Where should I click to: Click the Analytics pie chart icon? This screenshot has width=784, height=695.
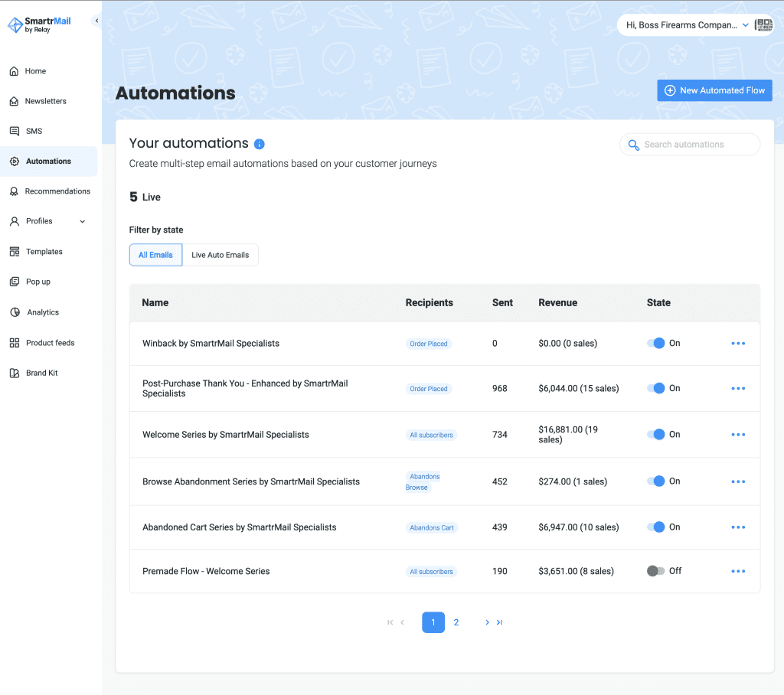click(14, 312)
